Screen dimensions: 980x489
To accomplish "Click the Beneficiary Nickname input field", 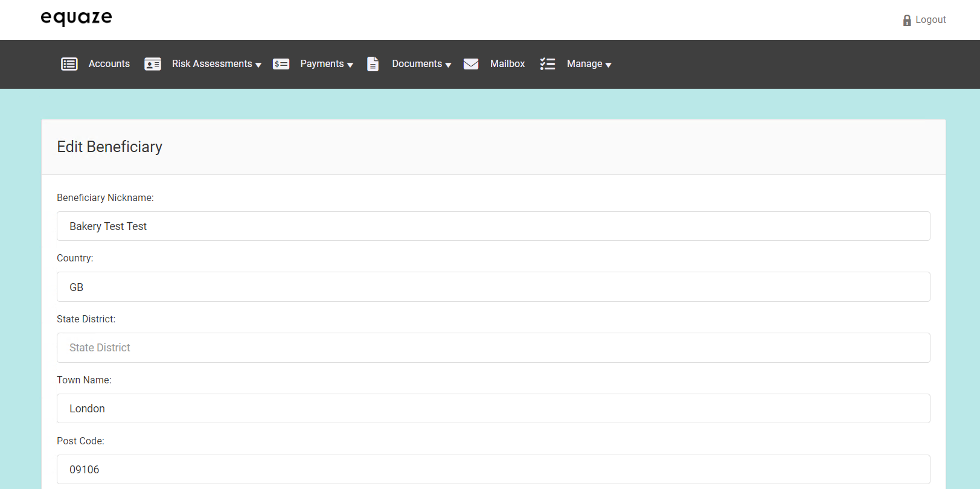I will pos(493,226).
